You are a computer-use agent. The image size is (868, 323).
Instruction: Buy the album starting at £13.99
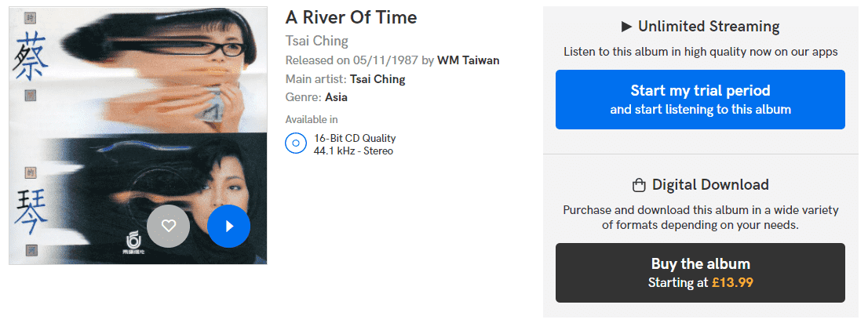[x=700, y=273]
